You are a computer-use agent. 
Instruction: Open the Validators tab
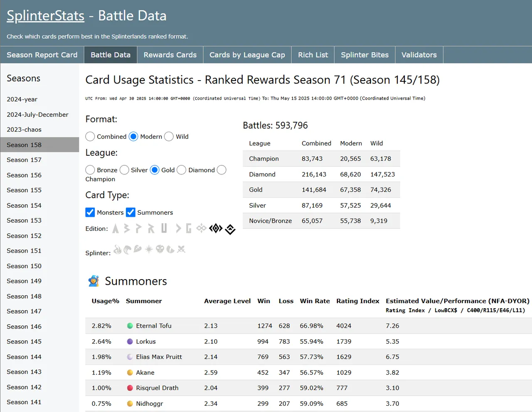[419, 55]
